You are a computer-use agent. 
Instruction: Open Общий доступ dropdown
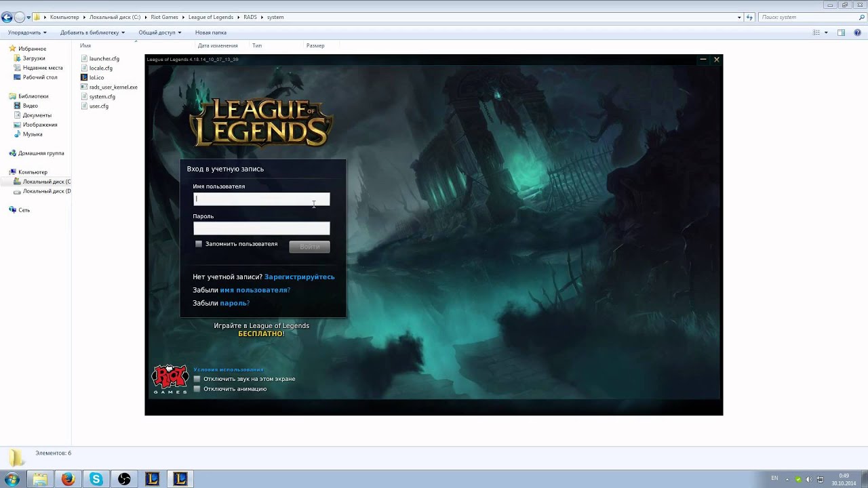(x=160, y=33)
